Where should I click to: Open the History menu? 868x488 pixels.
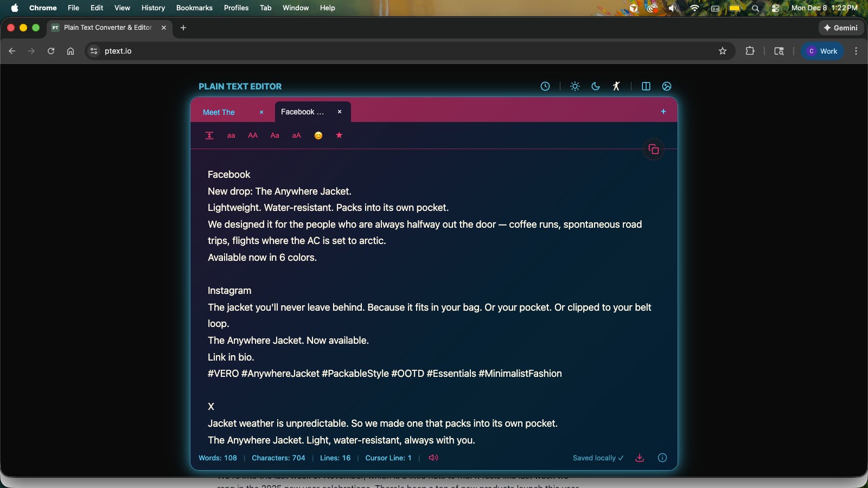[x=153, y=8]
